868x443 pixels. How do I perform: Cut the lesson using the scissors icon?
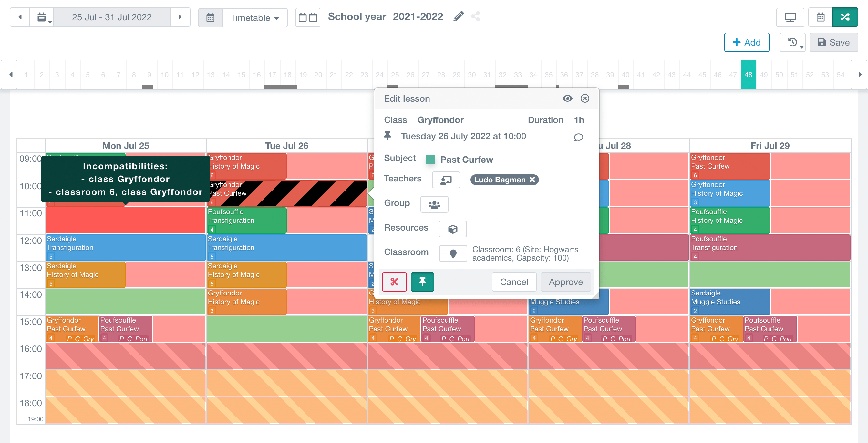(x=394, y=282)
